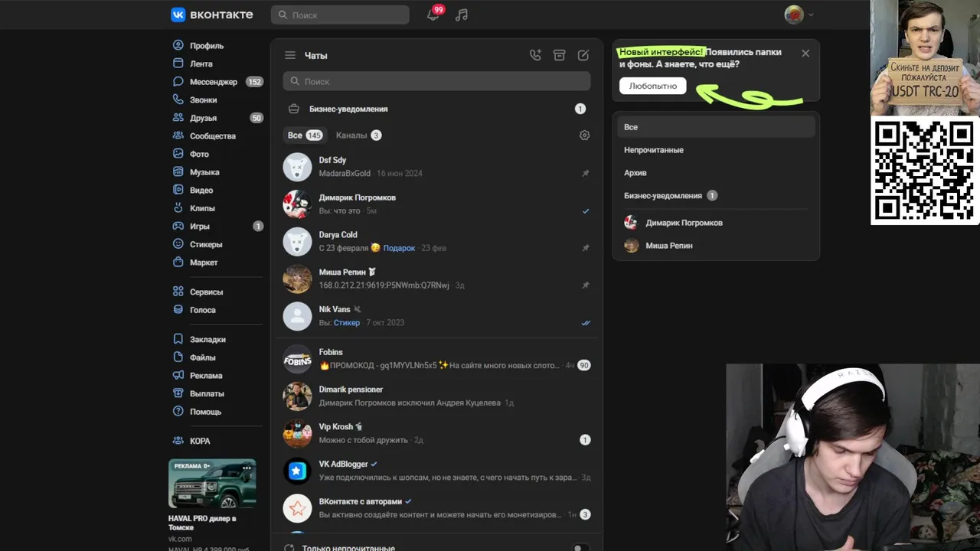Open Миша Репин in right panel
The image size is (980, 551).
716,246
